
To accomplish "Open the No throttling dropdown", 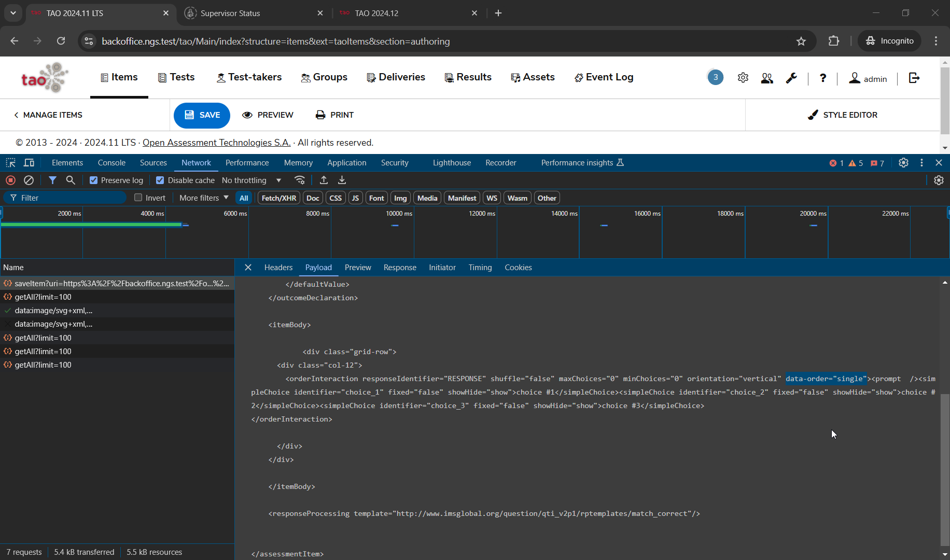I will [251, 180].
